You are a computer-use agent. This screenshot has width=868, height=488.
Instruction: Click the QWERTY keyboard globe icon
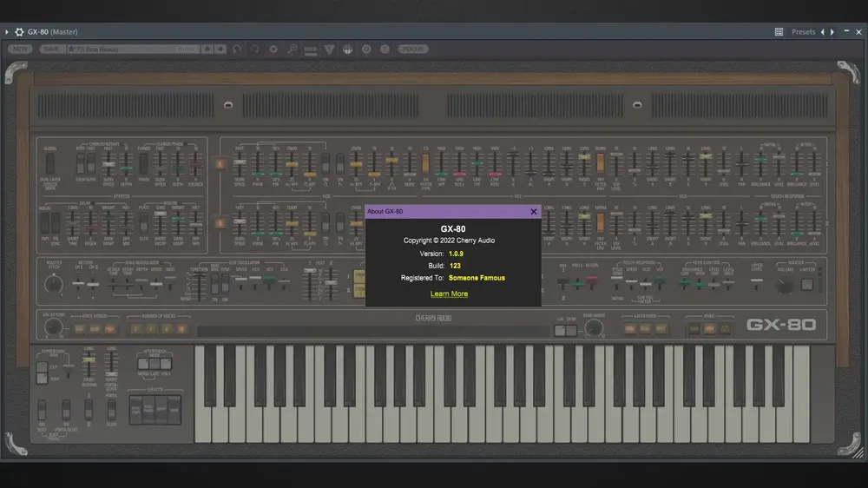[x=348, y=49]
